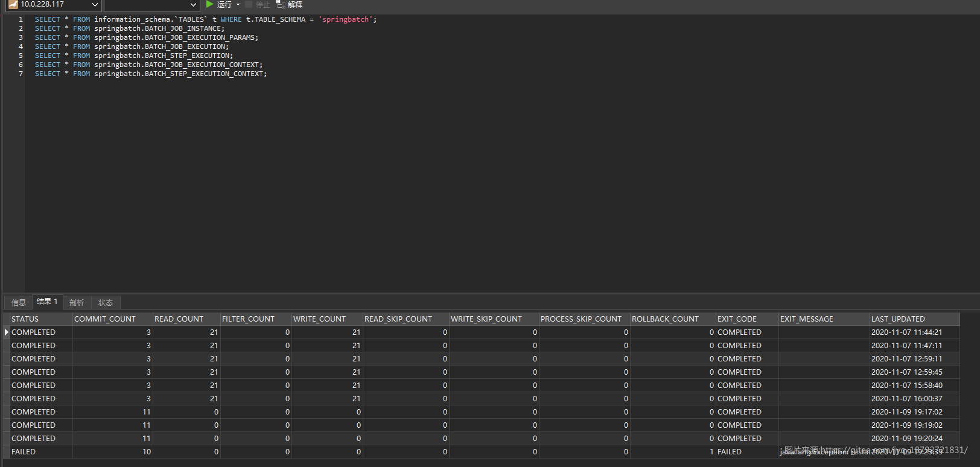Screen dimensions: 980x467
Task: Click the line 5 BATCH_STEP_EXECUTION query
Action: pos(133,56)
